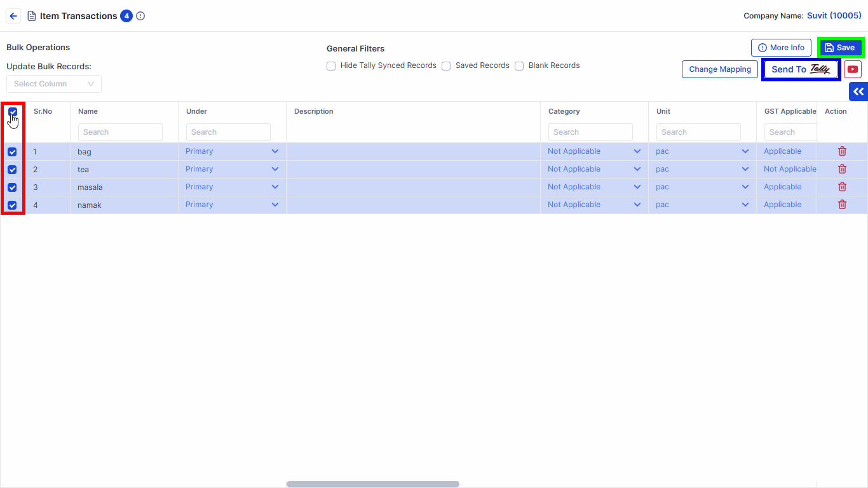Enable Hide Tally Synced Records filter

(331, 66)
